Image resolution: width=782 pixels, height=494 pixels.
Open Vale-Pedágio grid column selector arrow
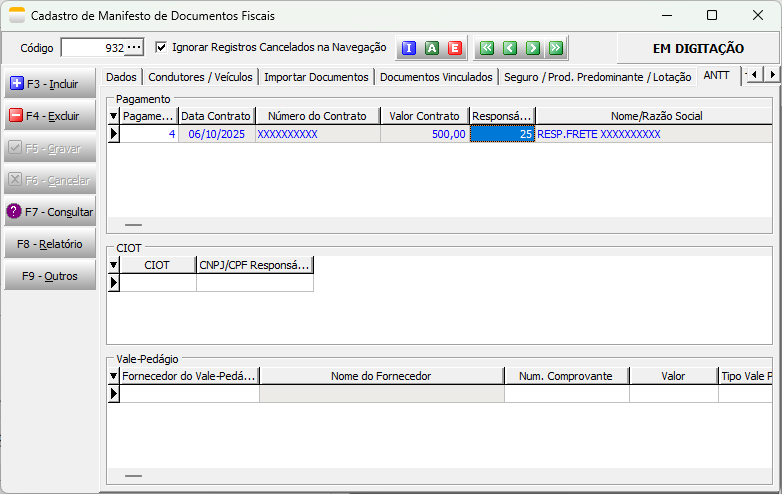[x=113, y=376]
